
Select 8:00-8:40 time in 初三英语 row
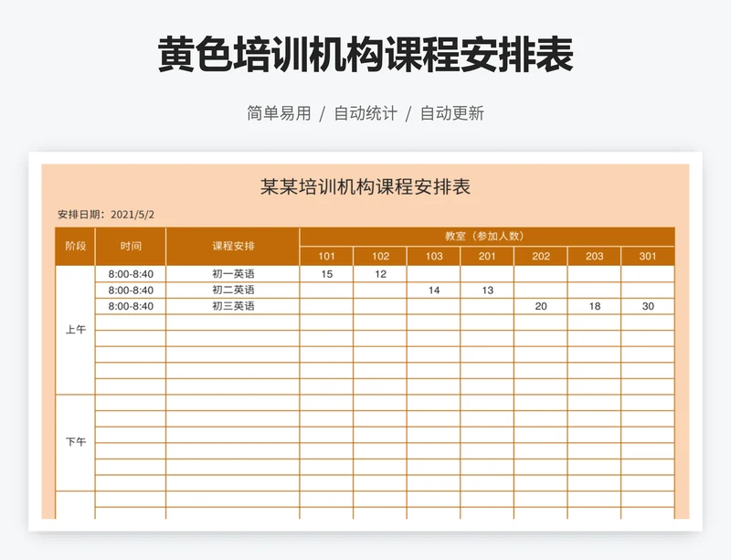[131, 306]
